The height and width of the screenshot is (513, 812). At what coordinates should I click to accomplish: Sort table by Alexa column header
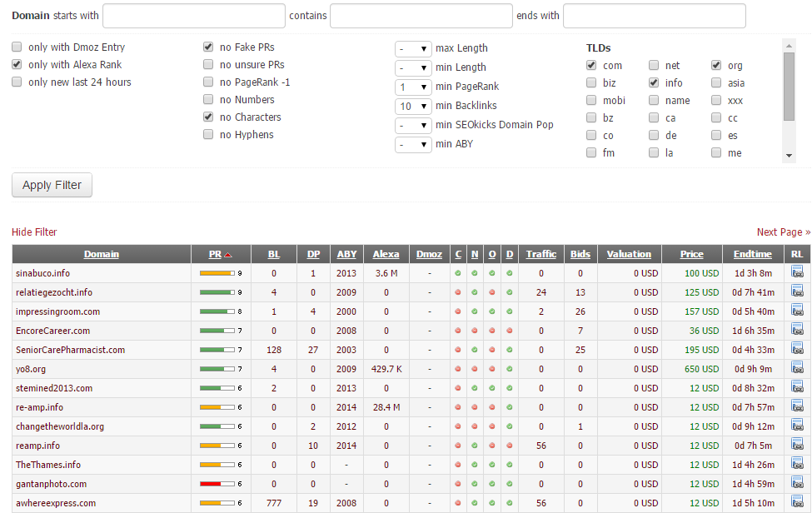point(386,254)
